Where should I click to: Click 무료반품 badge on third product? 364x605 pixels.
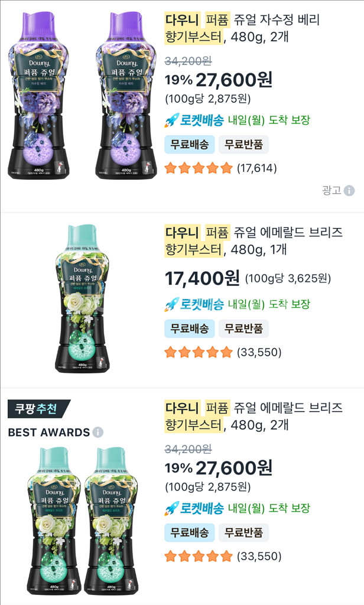(x=243, y=532)
